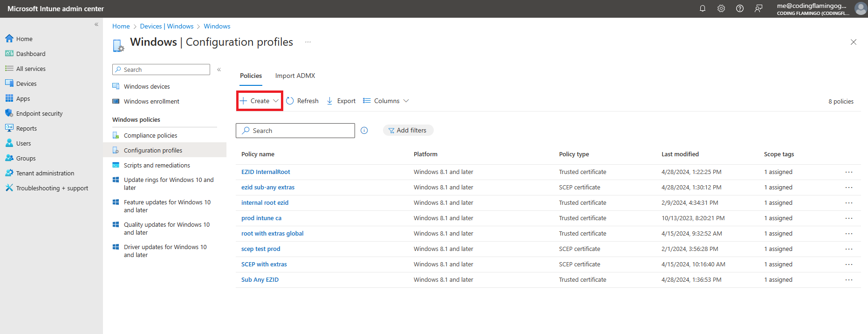The width and height of the screenshot is (868, 334).
Task: Switch to the Policies tab
Action: pyautogui.click(x=251, y=76)
